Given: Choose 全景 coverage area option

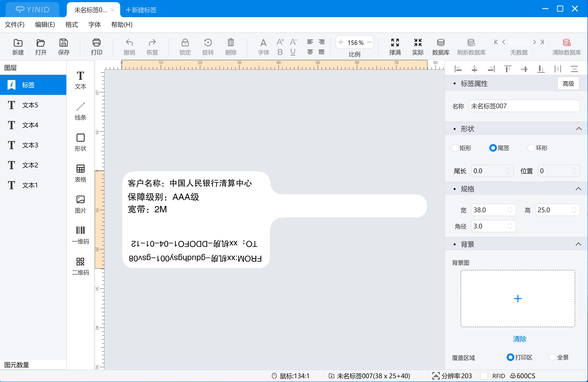Looking at the screenshot, I should tap(552, 357).
